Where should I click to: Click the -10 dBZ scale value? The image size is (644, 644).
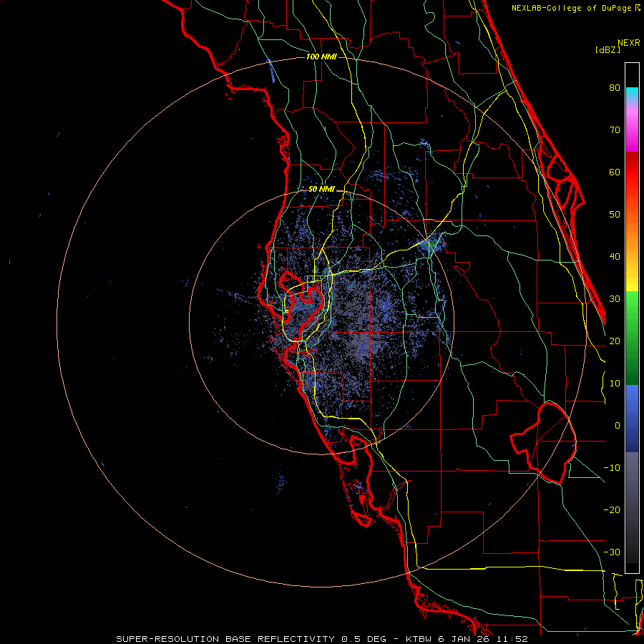coord(612,468)
